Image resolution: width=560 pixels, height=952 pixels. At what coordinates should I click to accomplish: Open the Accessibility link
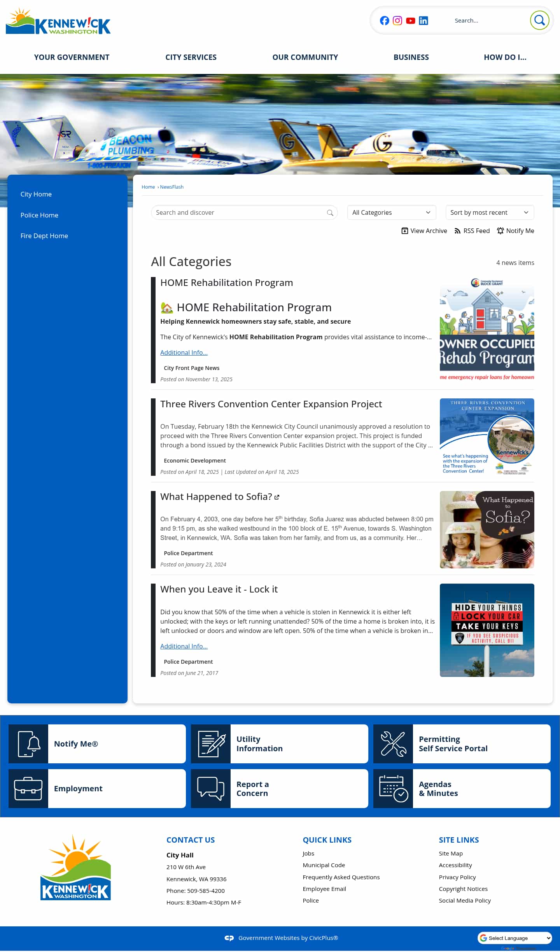[x=455, y=866]
